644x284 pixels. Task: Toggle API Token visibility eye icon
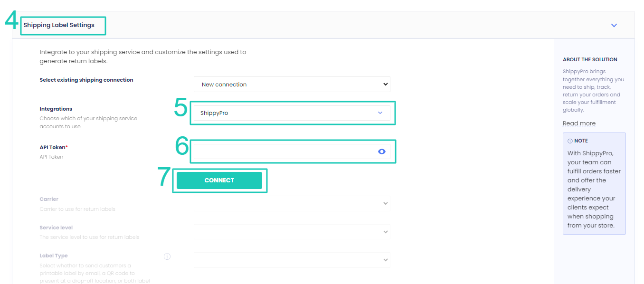pos(381,151)
